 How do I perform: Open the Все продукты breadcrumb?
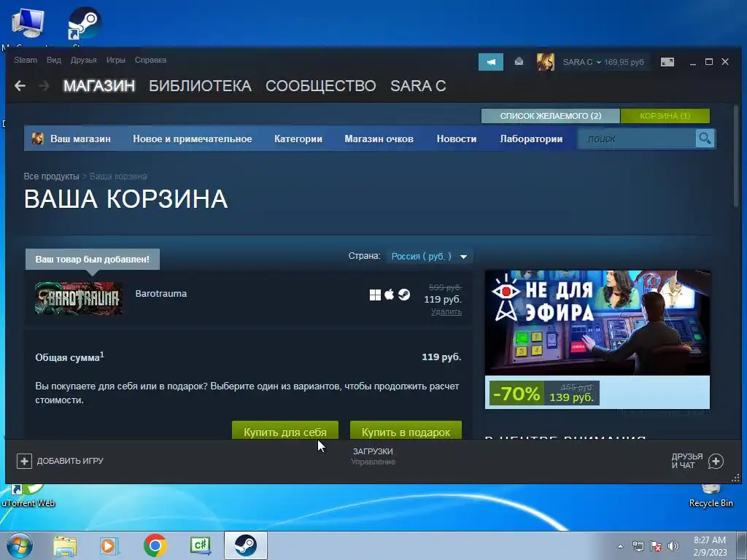(52, 176)
